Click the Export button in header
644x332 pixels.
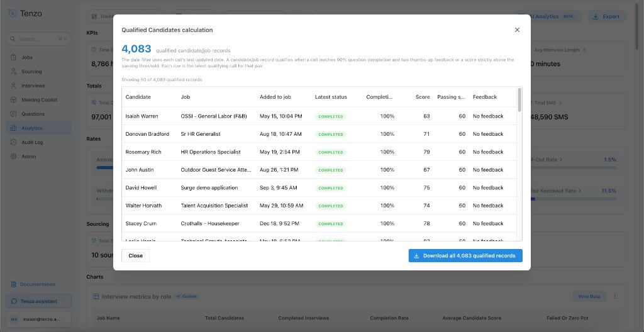607,17
